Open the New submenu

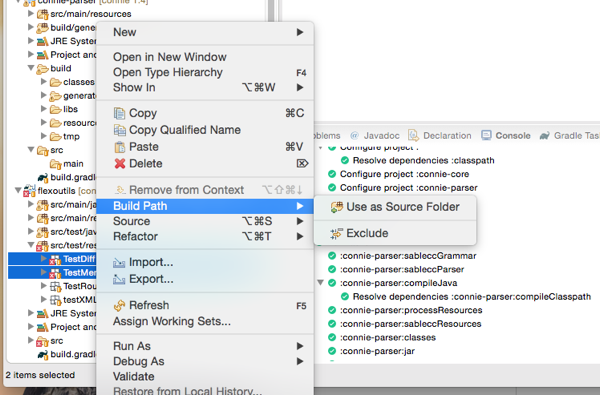tap(205, 33)
